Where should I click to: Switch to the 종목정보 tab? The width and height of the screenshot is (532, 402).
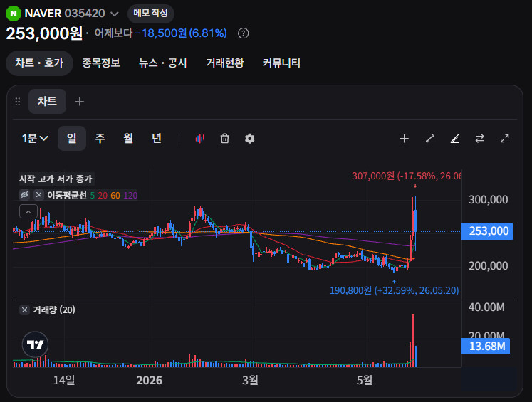point(101,63)
